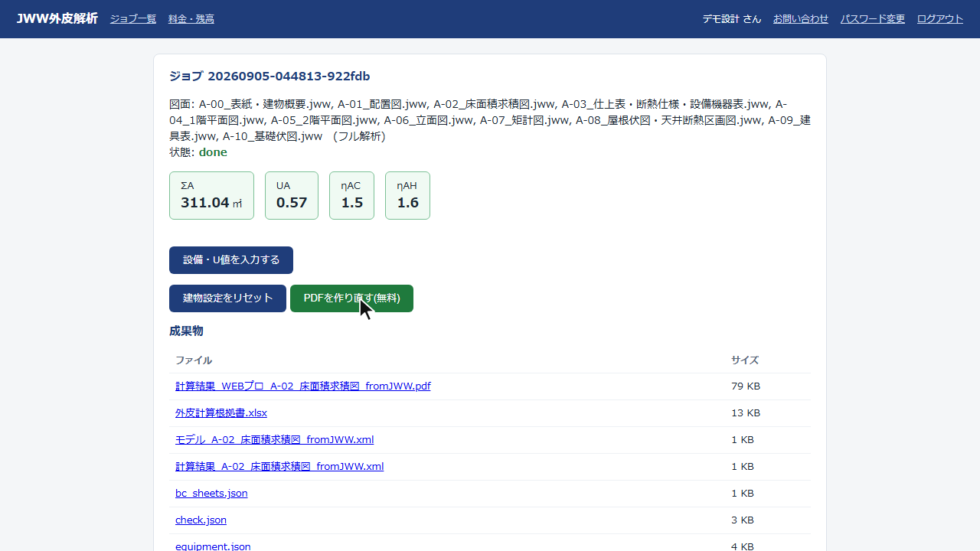Download 外皮計算根拠書.xlsx file
This screenshot has height=551, width=980.
(x=221, y=413)
